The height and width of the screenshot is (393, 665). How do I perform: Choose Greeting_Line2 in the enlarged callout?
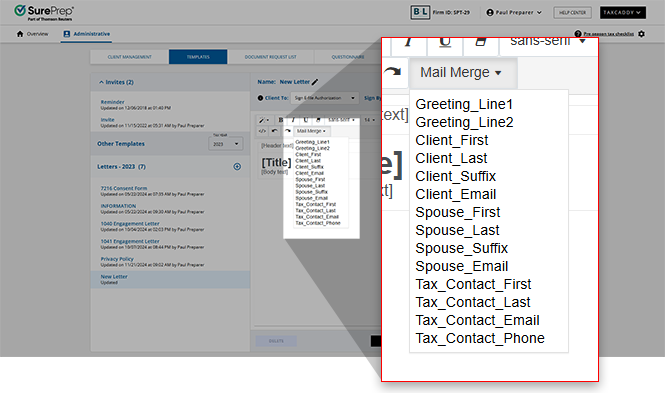coord(464,123)
